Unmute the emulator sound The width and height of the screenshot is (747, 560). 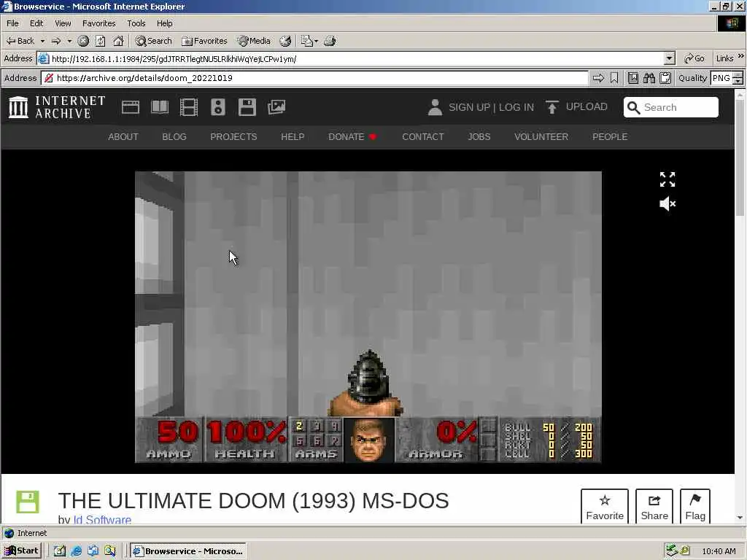(667, 204)
